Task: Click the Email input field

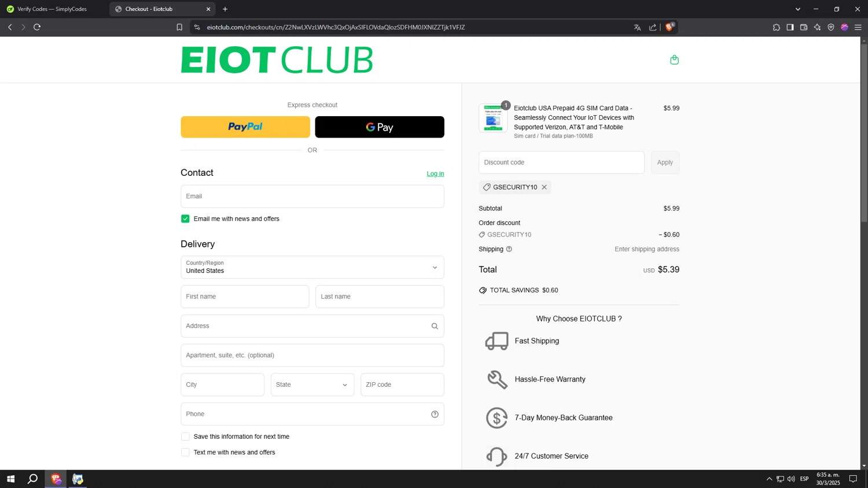Action: 312,196
